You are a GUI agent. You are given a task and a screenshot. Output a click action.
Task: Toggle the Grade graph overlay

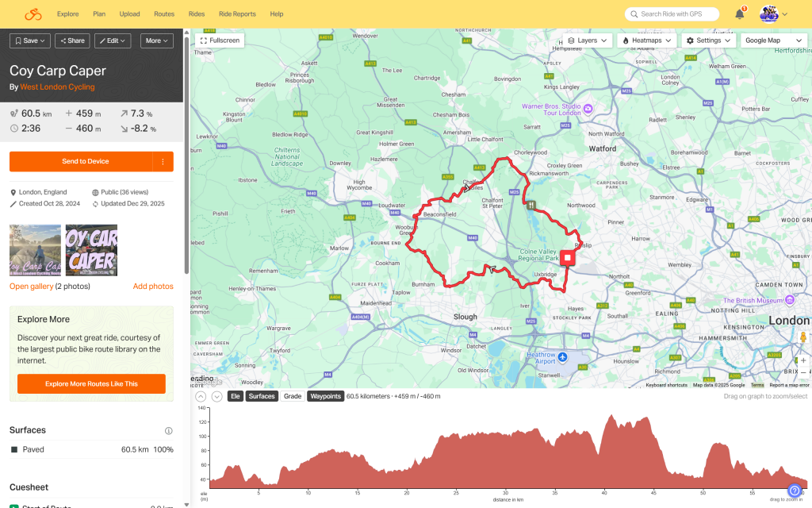(x=293, y=396)
